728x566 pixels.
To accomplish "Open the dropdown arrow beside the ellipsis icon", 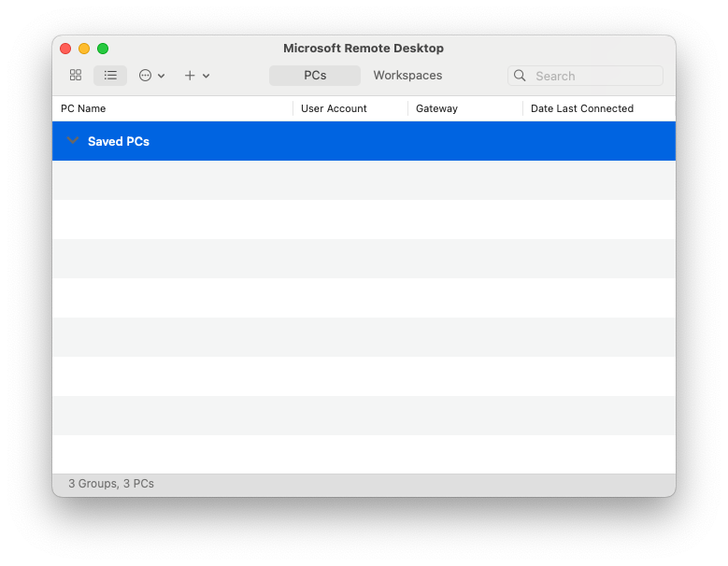I will [x=162, y=77].
